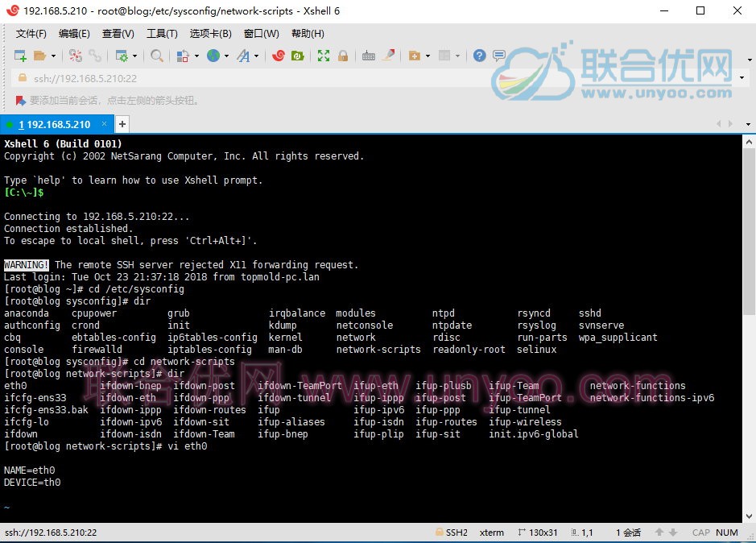Click the greyed layout panes icon

pos(444,56)
